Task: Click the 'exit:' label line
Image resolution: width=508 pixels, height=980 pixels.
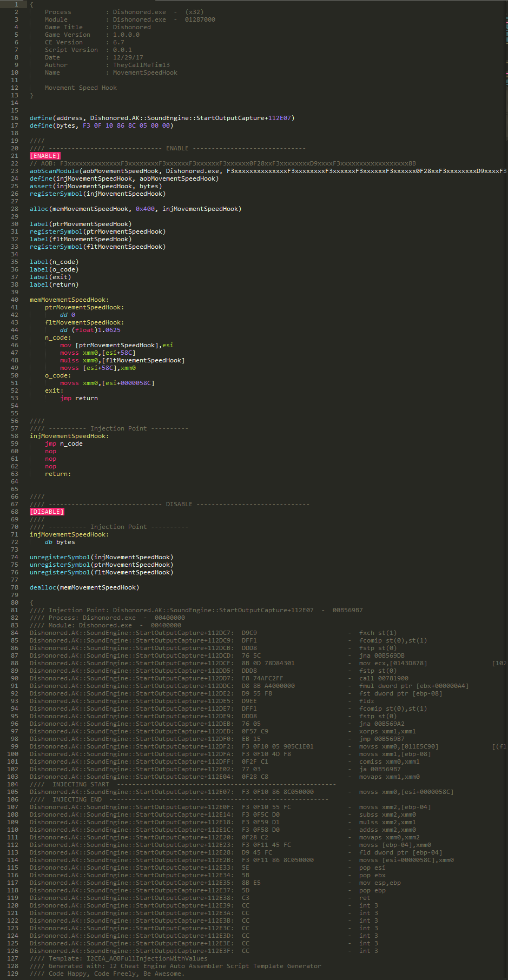Action: click(54, 390)
